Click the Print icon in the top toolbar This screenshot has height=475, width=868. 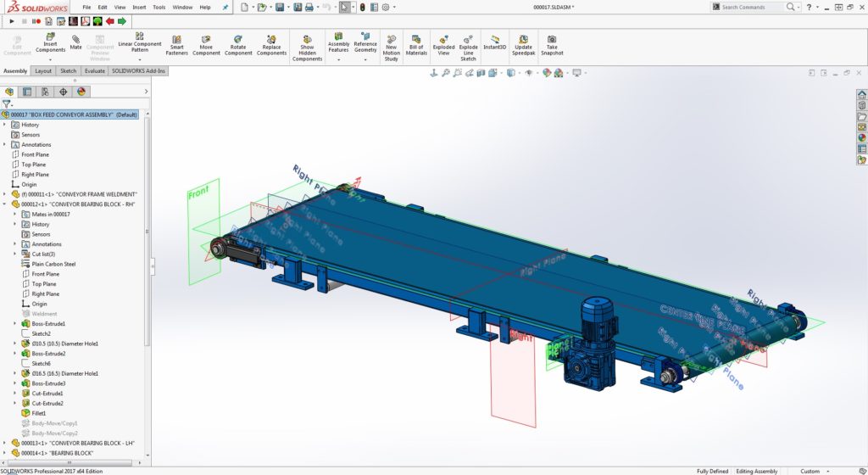pos(309,7)
